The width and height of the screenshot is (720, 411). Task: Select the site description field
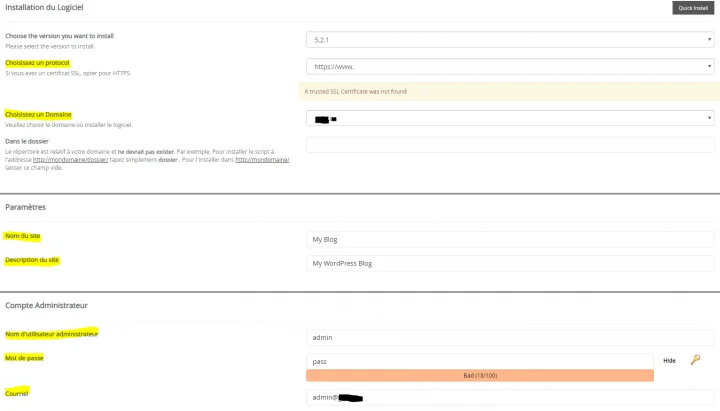[x=510, y=264]
